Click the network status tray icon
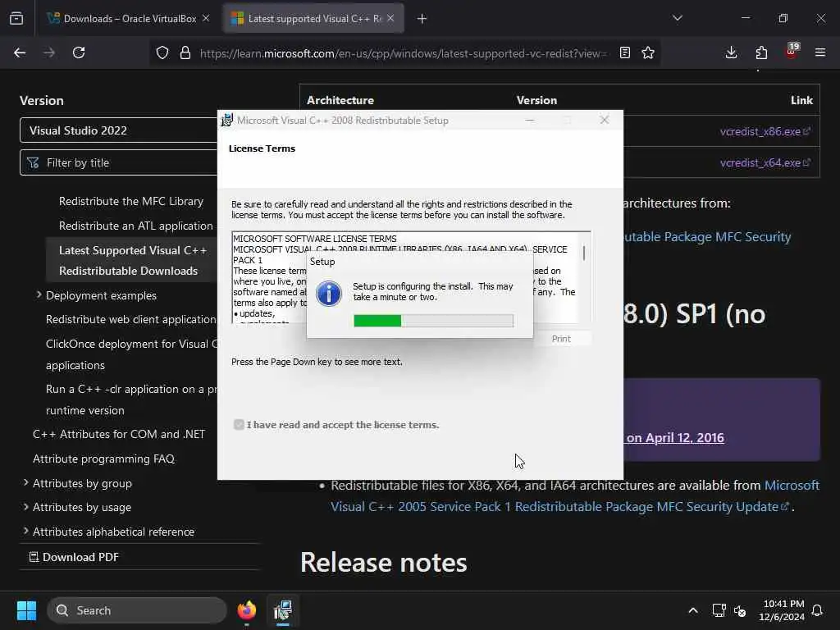 [x=719, y=610]
